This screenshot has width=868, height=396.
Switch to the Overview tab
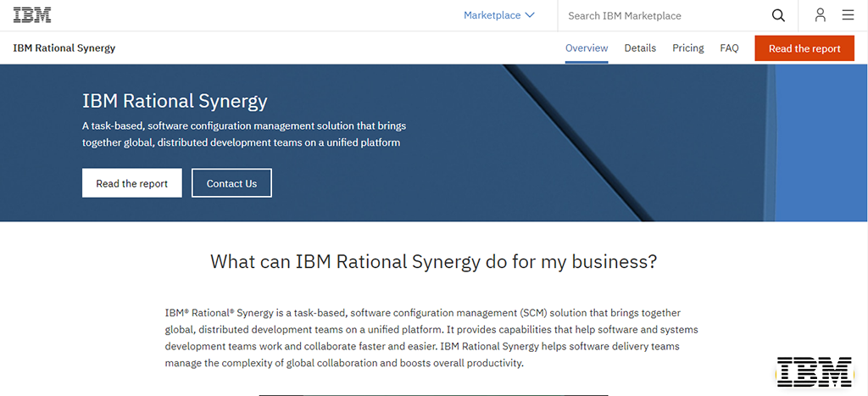point(587,48)
